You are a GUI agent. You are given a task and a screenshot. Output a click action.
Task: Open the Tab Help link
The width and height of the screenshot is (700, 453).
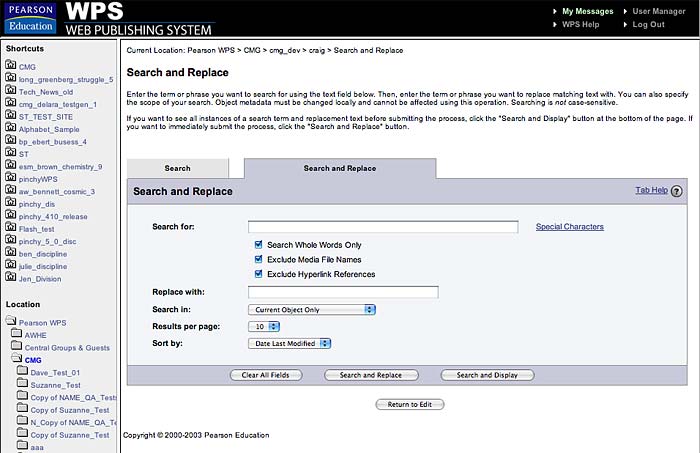pyautogui.click(x=651, y=190)
